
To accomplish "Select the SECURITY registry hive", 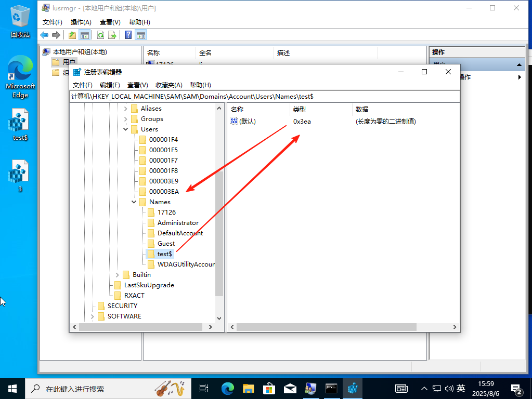I will click(x=123, y=306).
